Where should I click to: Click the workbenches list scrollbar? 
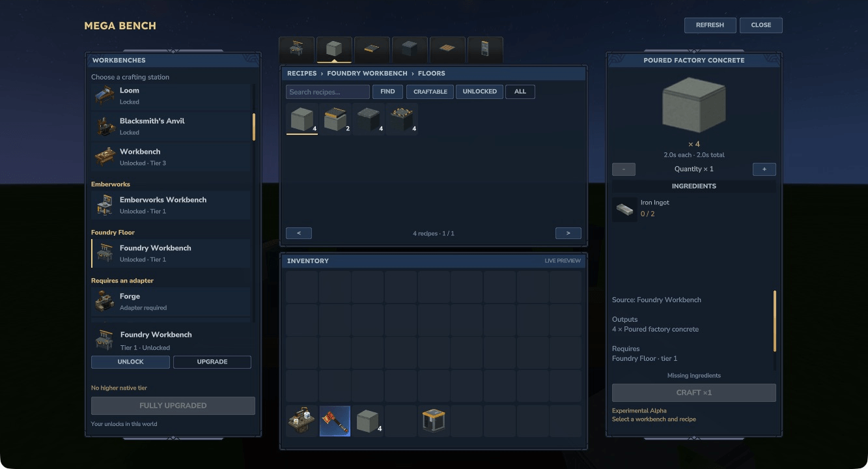[254, 127]
